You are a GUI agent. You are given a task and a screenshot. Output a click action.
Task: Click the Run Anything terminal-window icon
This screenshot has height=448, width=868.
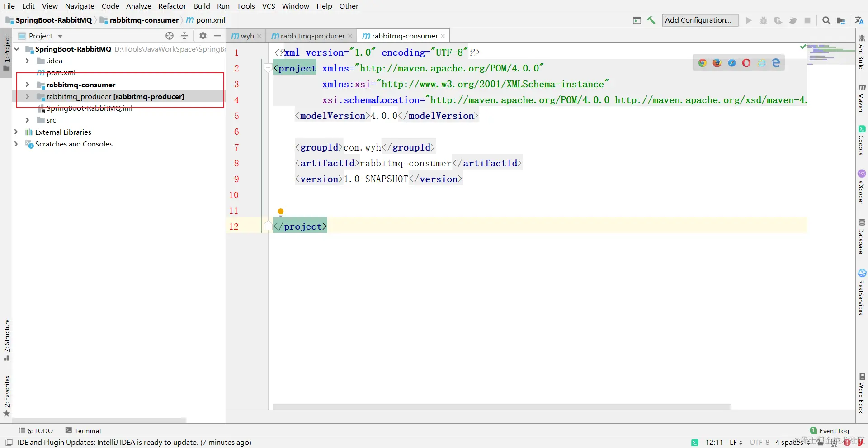pyautogui.click(x=637, y=20)
